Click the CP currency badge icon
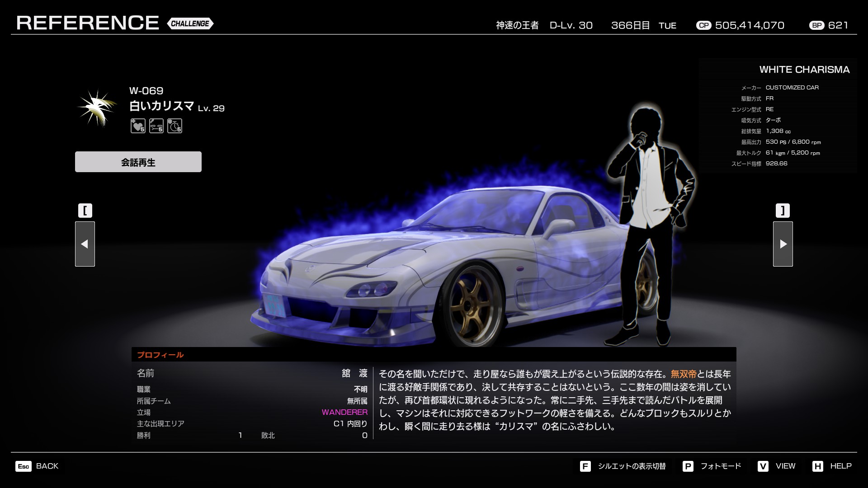The image size is (868, 488). coord(703,25)
